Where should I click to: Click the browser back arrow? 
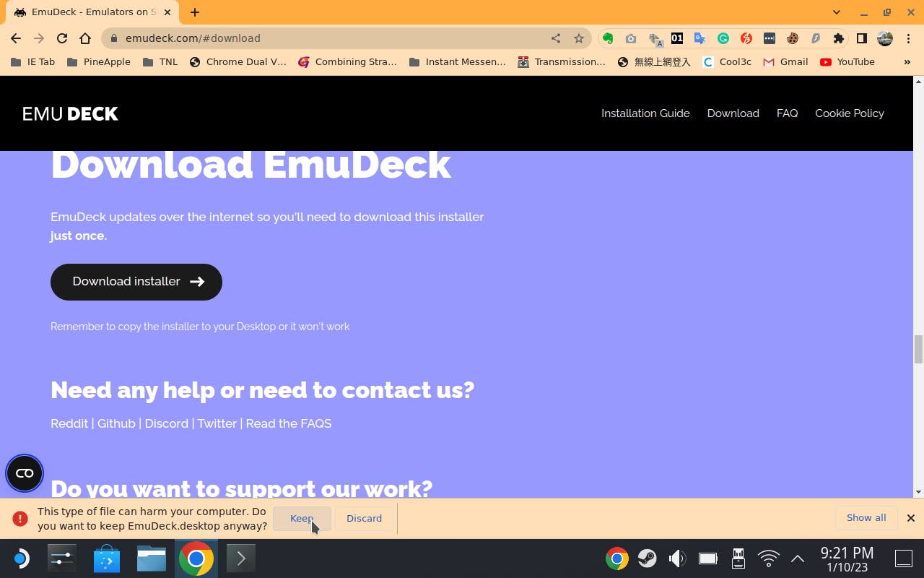[x=16, y=38]
